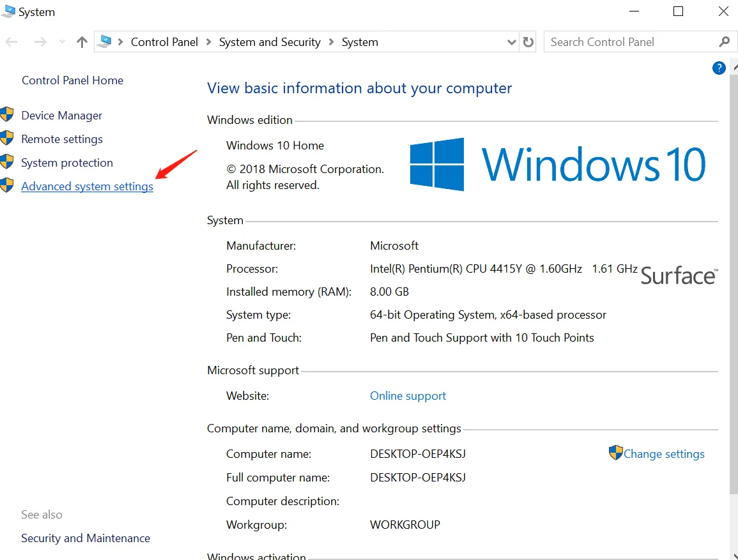The height and width of the screenshot is (560, 738).
Task: Click the search magnifier icon
Action: coord(724,42)
